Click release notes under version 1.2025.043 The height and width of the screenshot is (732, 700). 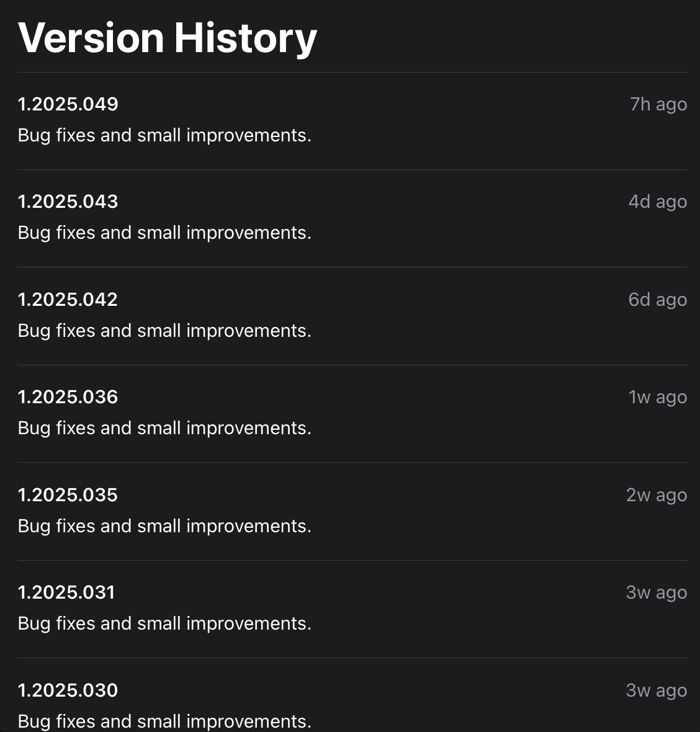click(x=164, y=233)
